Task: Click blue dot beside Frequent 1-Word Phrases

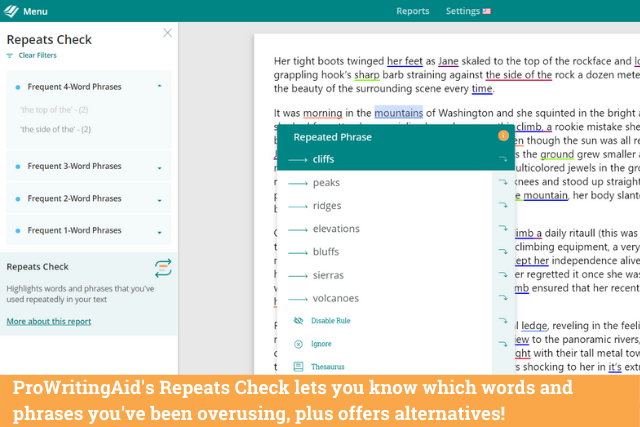Action: tap(18, 231)
